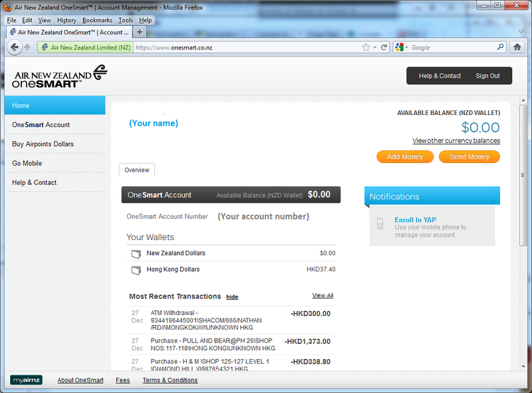
Task: Click the magnifying glass in the Google search bar
Action: (499, 47)
